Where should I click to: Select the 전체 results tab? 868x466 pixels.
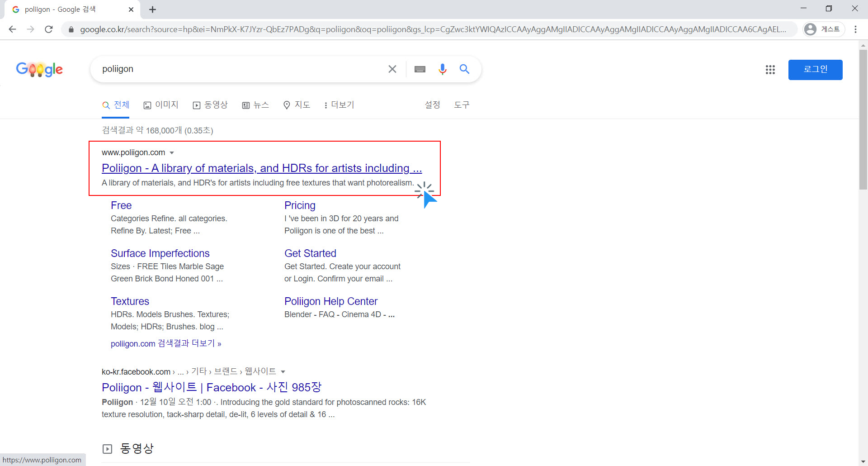pos(116,105)
